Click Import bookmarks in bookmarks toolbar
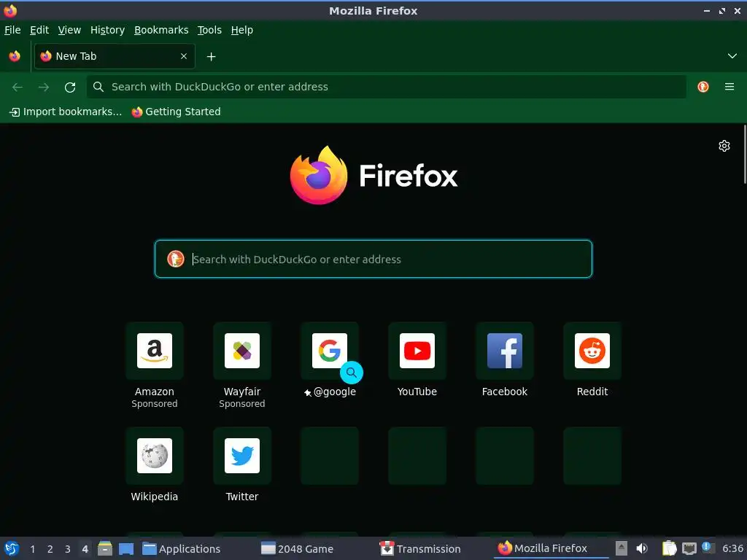Screen dimensions: 747x560 point(66,112)
